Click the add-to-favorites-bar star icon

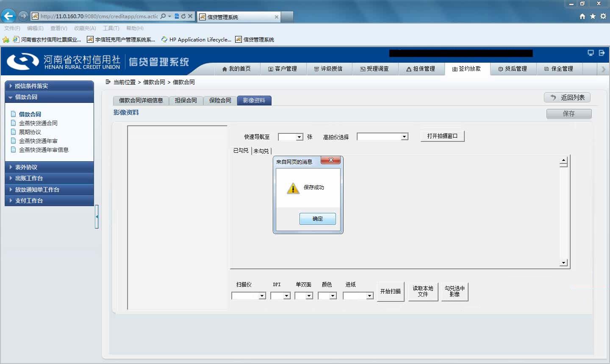[6, 39]
